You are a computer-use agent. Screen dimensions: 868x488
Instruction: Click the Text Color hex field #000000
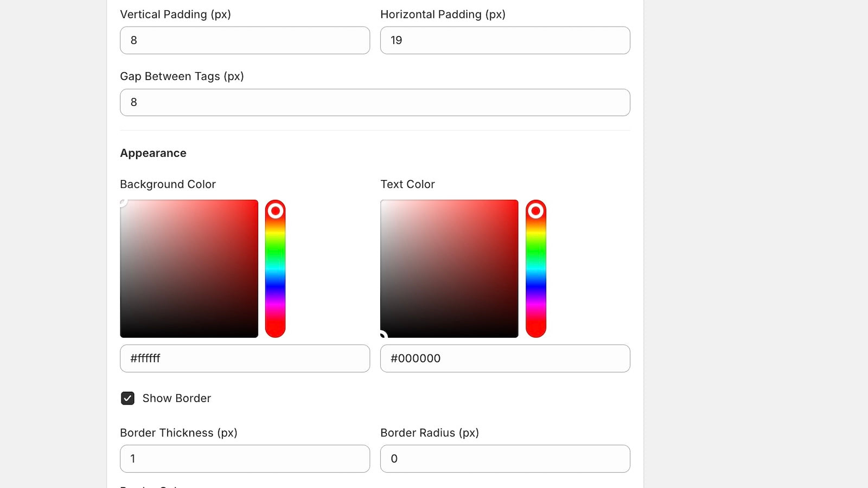tap(505, 358)
